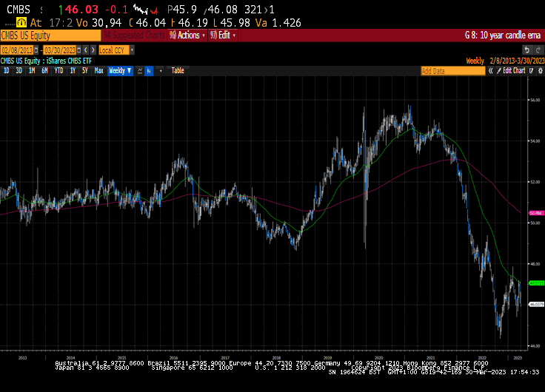Click the 'CMBS US Equity : iShares CMBS ETF' label
Image resolution: width=545 pixels, height=392 pixels.
point(46,61)
